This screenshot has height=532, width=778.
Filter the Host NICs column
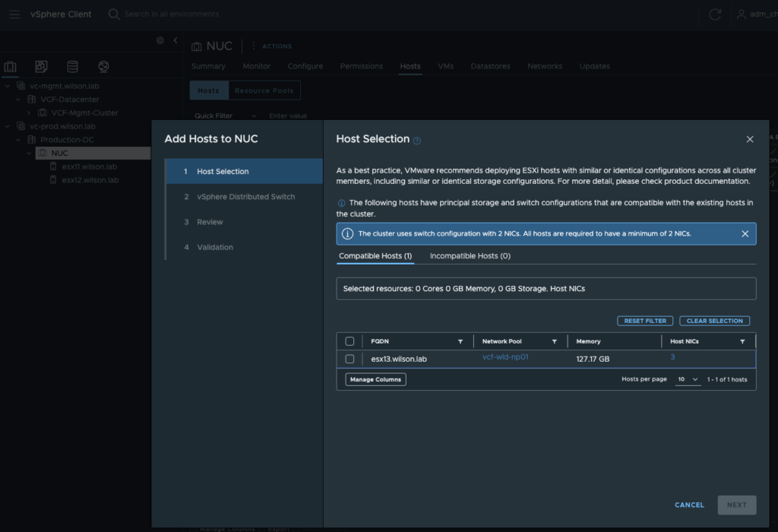[x=742, y=341]
